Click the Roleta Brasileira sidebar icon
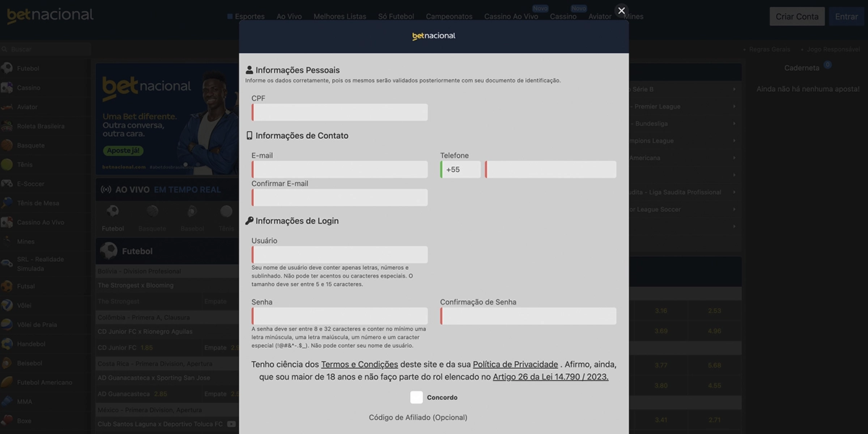 click(x=7, y=126)
